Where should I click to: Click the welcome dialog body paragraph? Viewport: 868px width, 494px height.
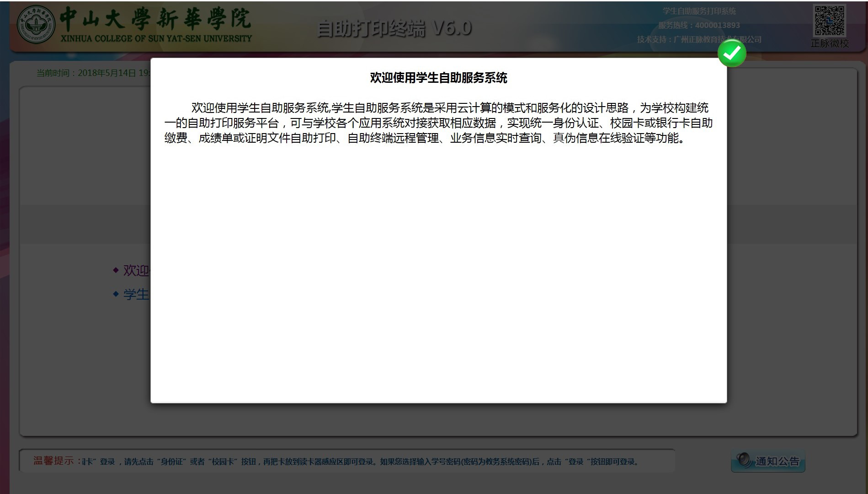point(438,123)
